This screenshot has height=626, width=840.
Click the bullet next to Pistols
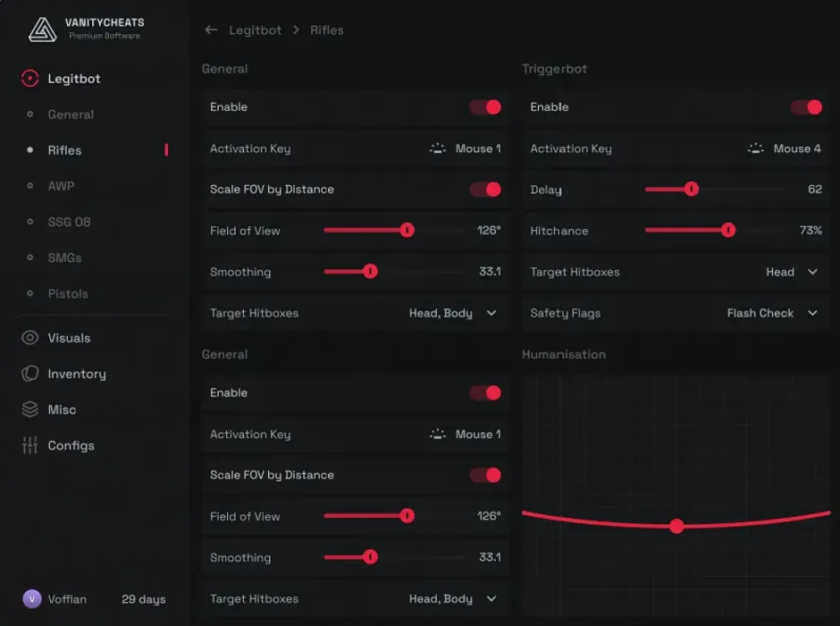click(x=30, y=293)
